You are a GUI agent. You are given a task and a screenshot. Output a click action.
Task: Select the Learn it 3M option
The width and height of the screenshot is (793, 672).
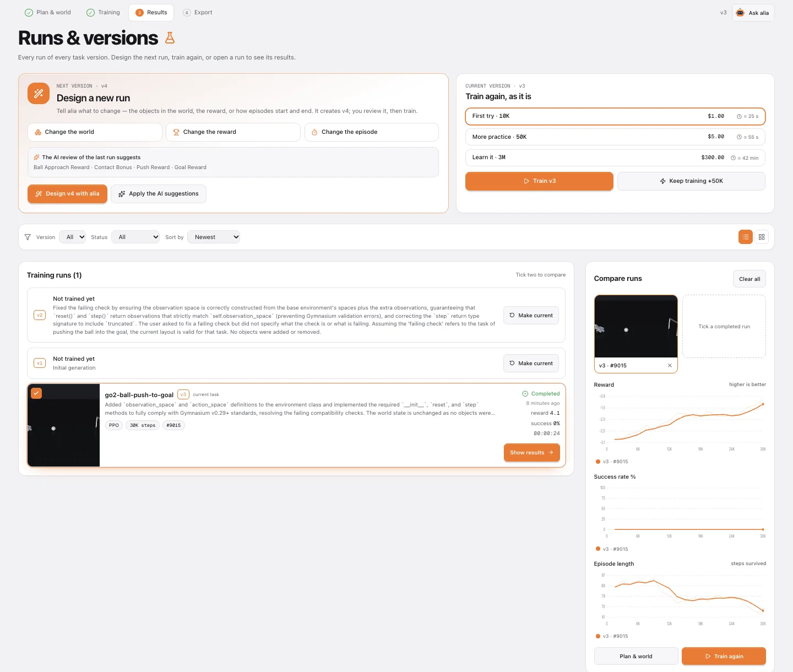click(615, 158)
